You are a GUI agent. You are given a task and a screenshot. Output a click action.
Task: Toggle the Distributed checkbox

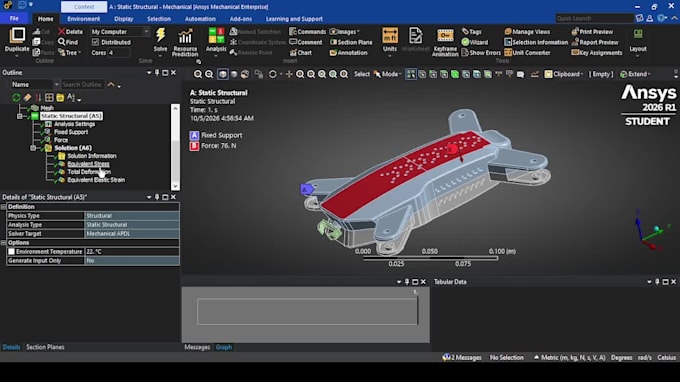click(x=95, y=42)
